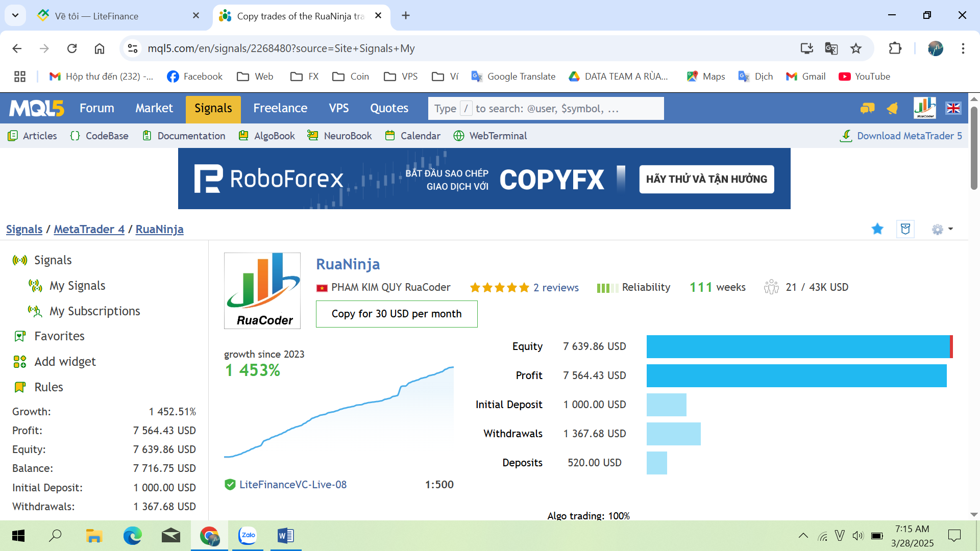Click Signals breadcrumb link
The height and width of the screenshot is (551, 980).
[x=24, y=229]
